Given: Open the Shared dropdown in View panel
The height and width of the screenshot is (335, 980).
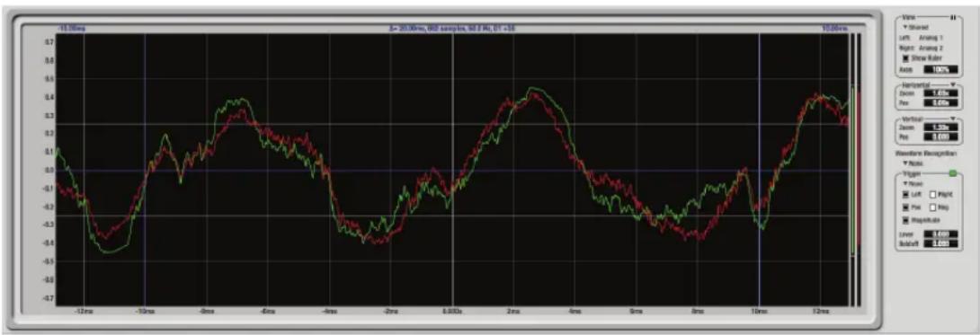Looking at the screenshot, I should click(x=915, y=28).
